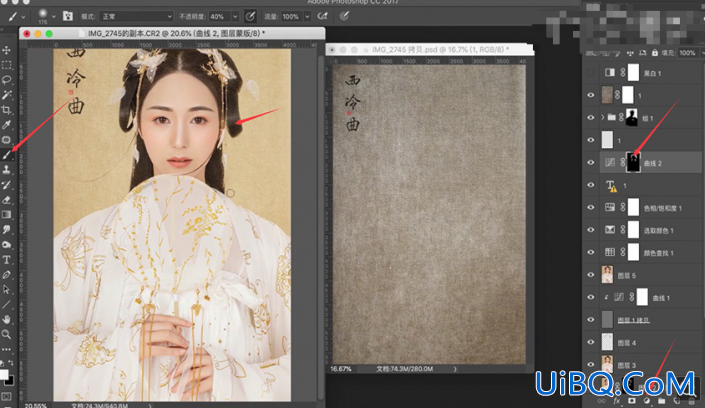Select the 曲线 2 layer mask thumbnail
The image size is (705, 408).
pos(633,162)
